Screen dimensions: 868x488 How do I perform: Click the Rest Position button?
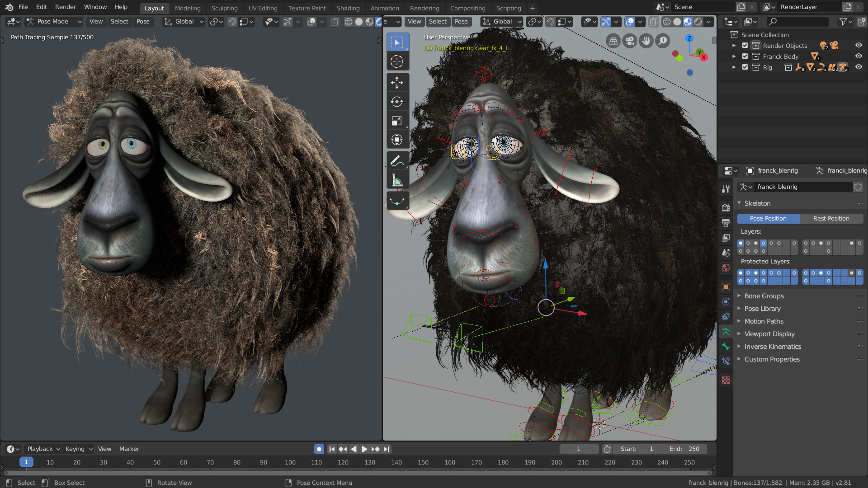coord(831,218)
